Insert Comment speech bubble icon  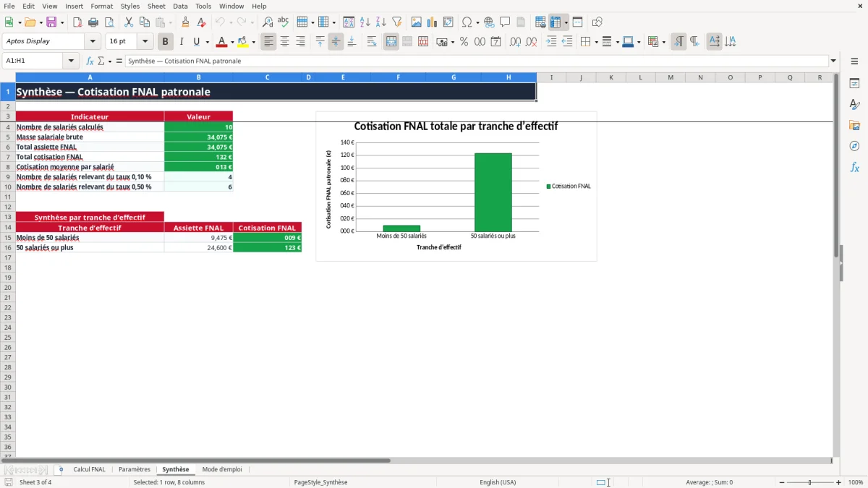tap(505, 22)
